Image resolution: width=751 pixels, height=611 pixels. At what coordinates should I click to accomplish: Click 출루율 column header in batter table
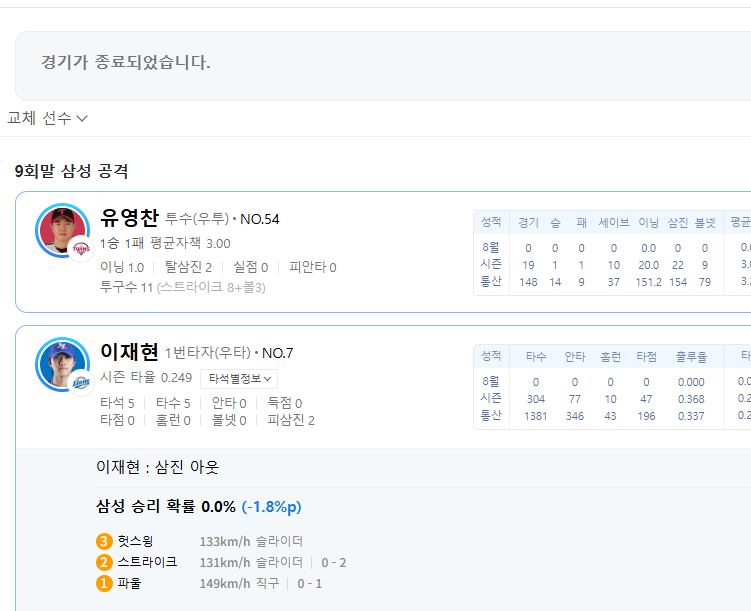[690, 356]
